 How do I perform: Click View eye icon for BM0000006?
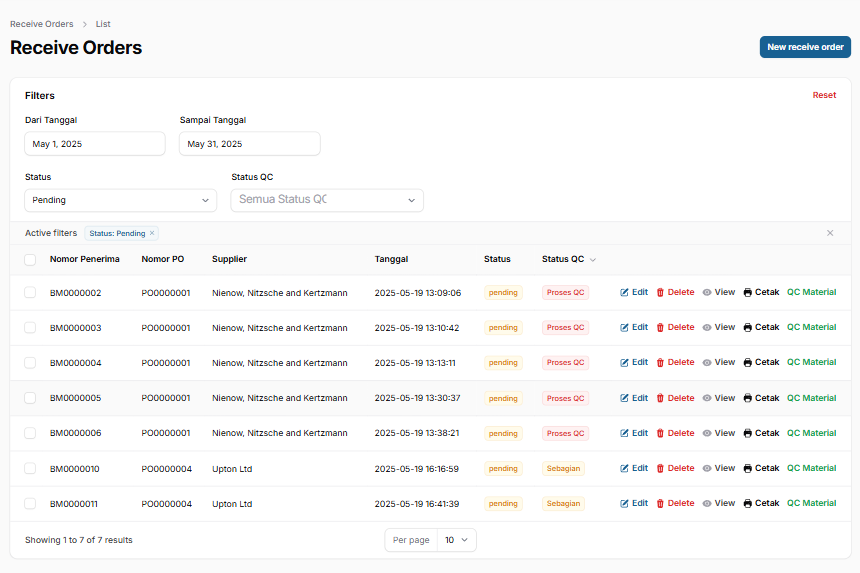(x=707, y=433)
